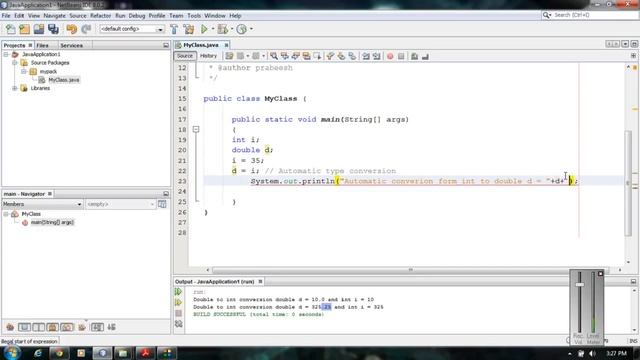Expand the Libraries node
This screenshot has height=360, width=640.
[15, 88]
